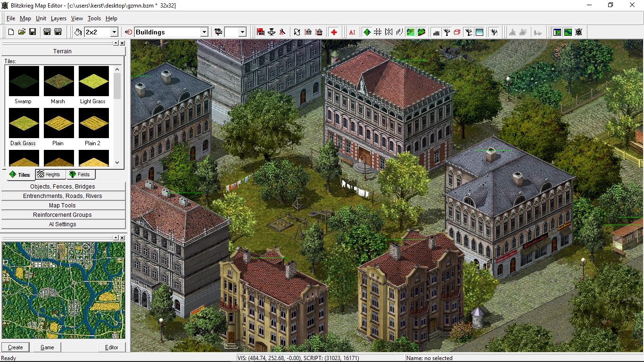Click the bare tree toolbar icon
This screenshot has height=362, width=644.
click(x=447, y=32)
